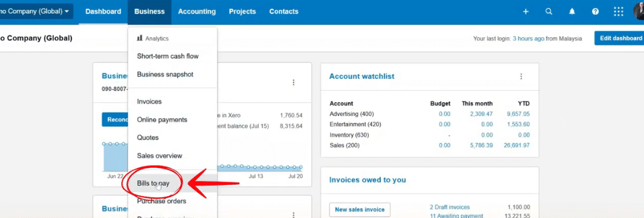Open the Business menu

[149, 12]
